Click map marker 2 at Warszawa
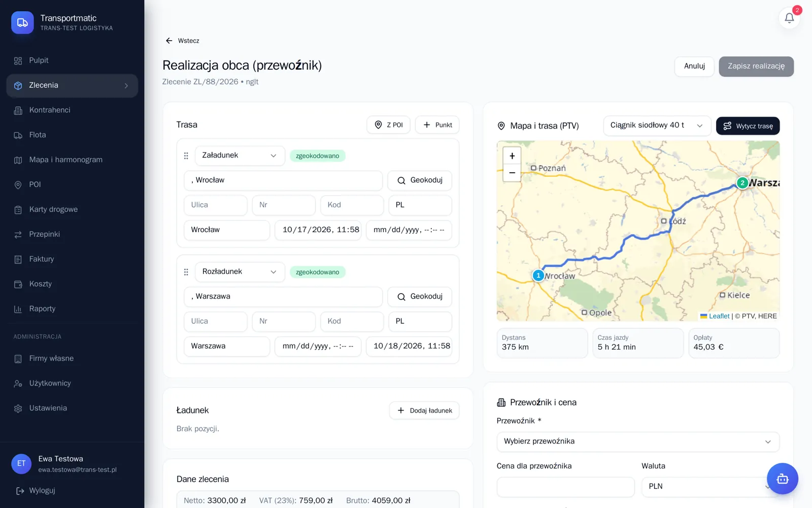812x508 pixels. tap(742, 183)
